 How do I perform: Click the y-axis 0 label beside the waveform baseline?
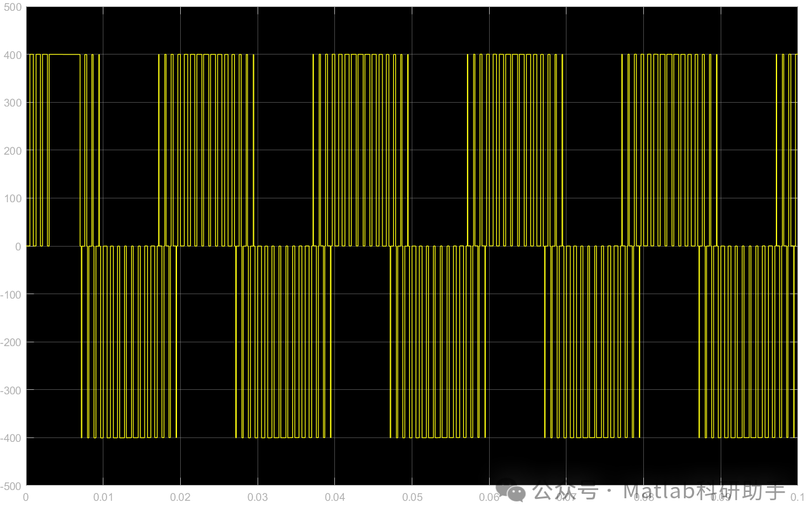click(x=18, y=247)
